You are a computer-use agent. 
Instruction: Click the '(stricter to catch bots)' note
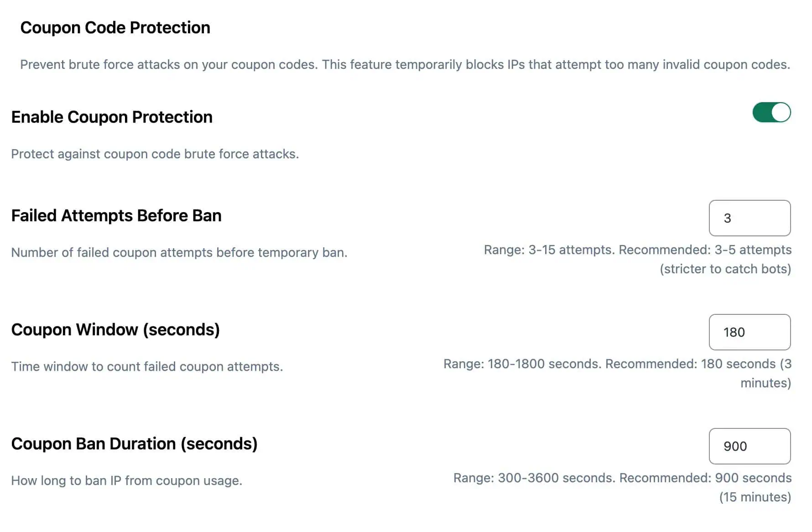click(x=725, y=269)
